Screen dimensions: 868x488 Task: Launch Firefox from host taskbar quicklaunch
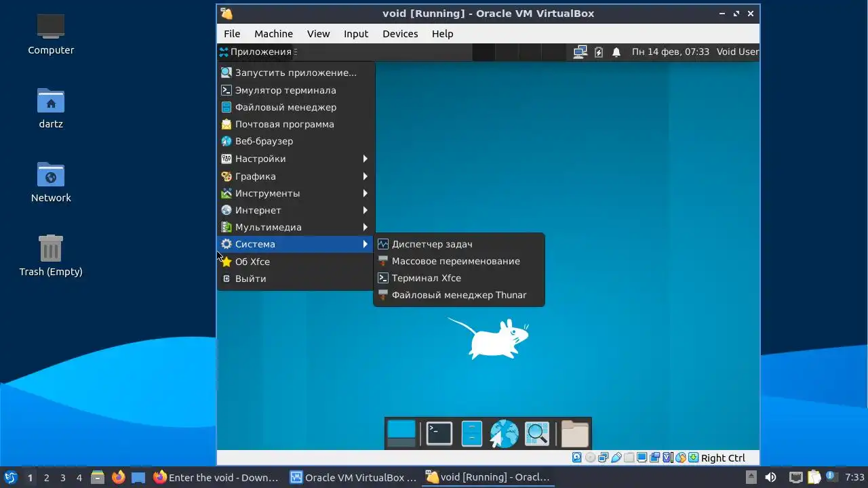tap(119, 477)
